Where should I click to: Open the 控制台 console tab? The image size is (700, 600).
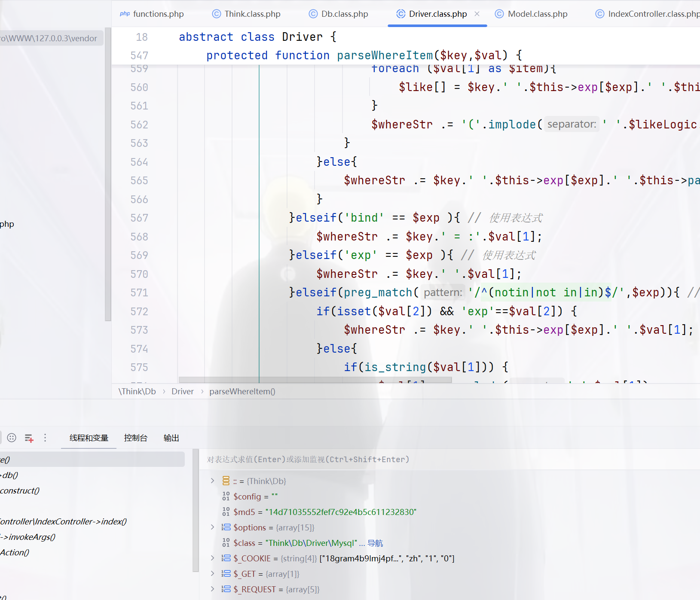[136, 438]
